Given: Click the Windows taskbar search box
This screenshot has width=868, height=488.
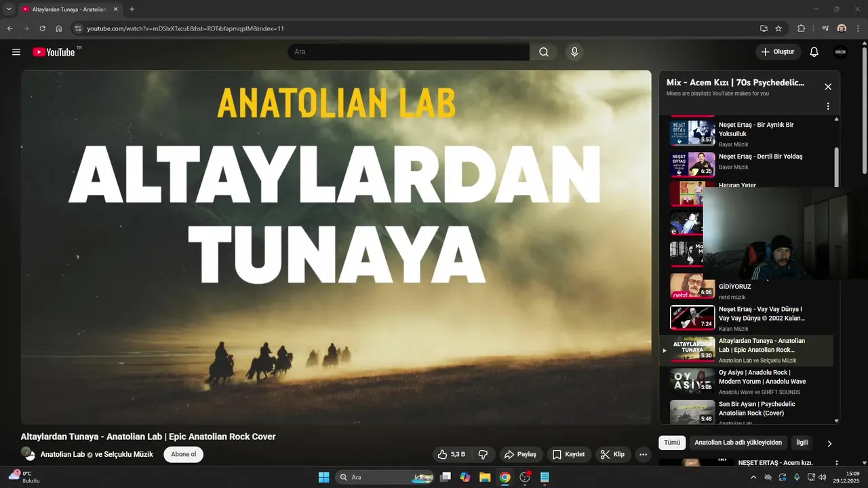Looking at the screenshot, I should (x=384, y=477).
